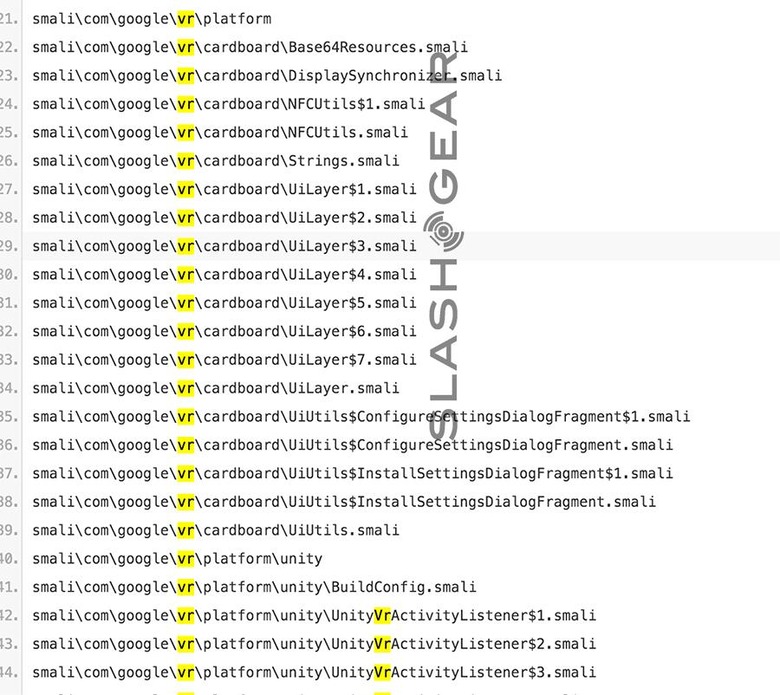The width and height of the screenshot is (780, 695).
Task: Select UnityVrActivityListener$3.smali line
Action: (314, 672)
